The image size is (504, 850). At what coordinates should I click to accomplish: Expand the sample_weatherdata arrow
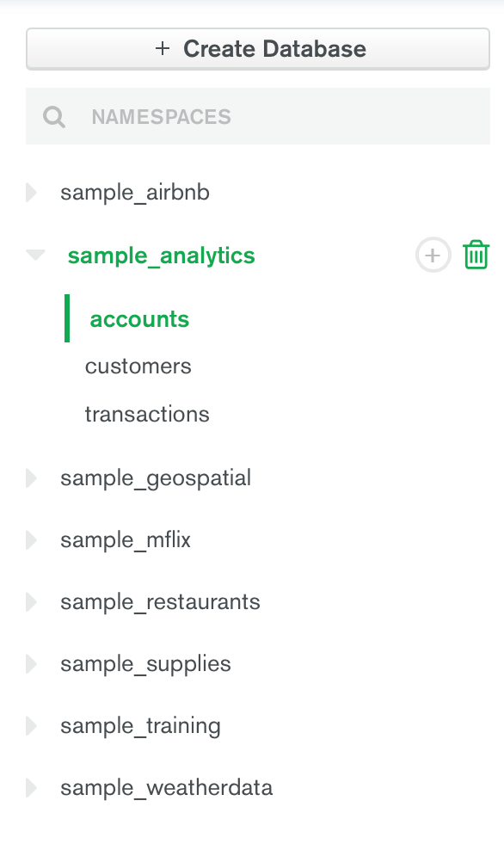coord(32,788)
